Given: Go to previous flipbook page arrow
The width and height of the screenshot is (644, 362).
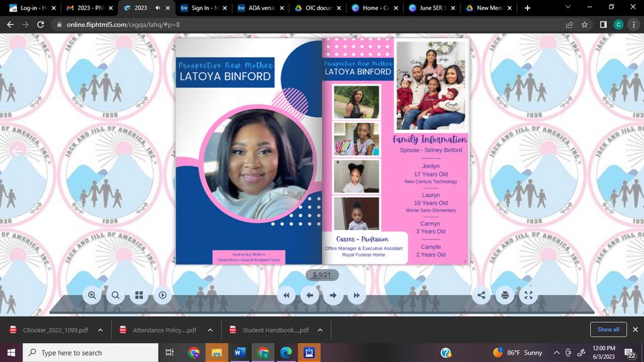Looking at the screenshot, I should 310,295.
